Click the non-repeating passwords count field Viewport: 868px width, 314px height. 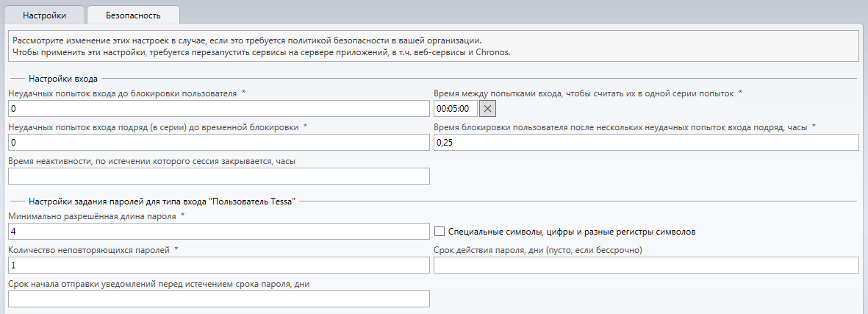click(218, 265)
